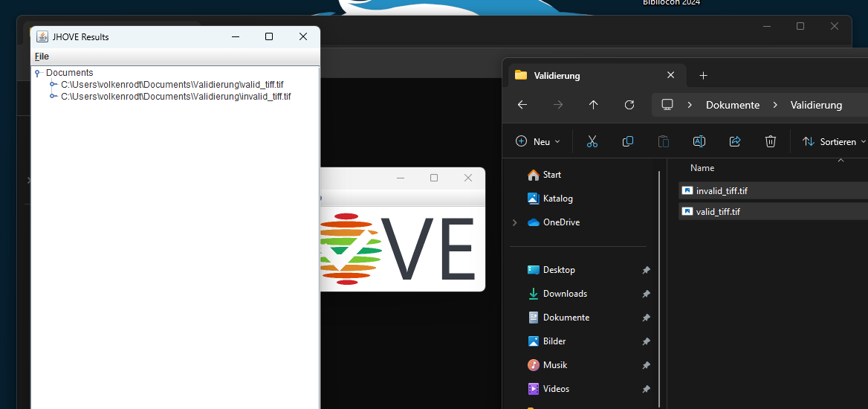Click the Share icon in Explorer toolbar

tap(735, 141)
